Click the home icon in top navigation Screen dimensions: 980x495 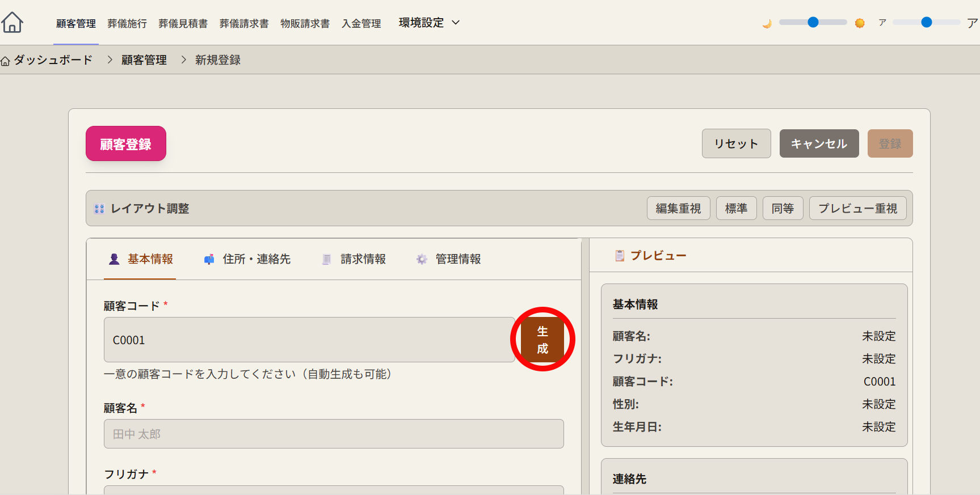coord(12,23)
